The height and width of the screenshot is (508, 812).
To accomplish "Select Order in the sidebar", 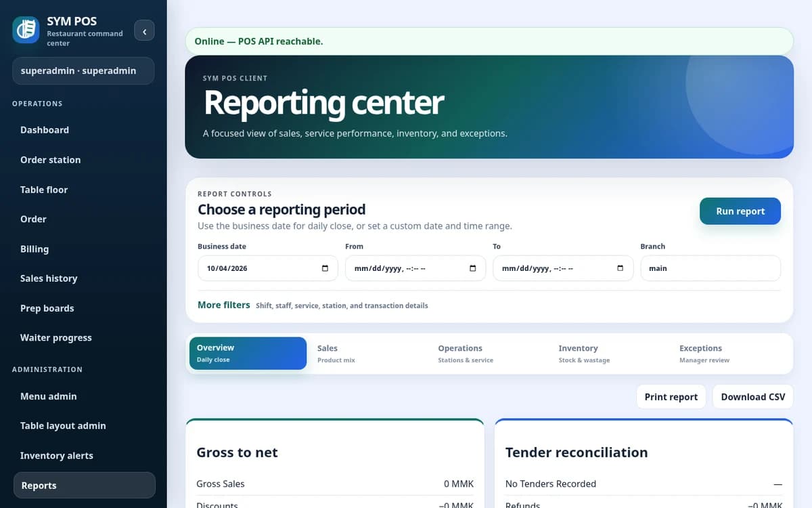I will pyautogui.click(x=85, y=219).
